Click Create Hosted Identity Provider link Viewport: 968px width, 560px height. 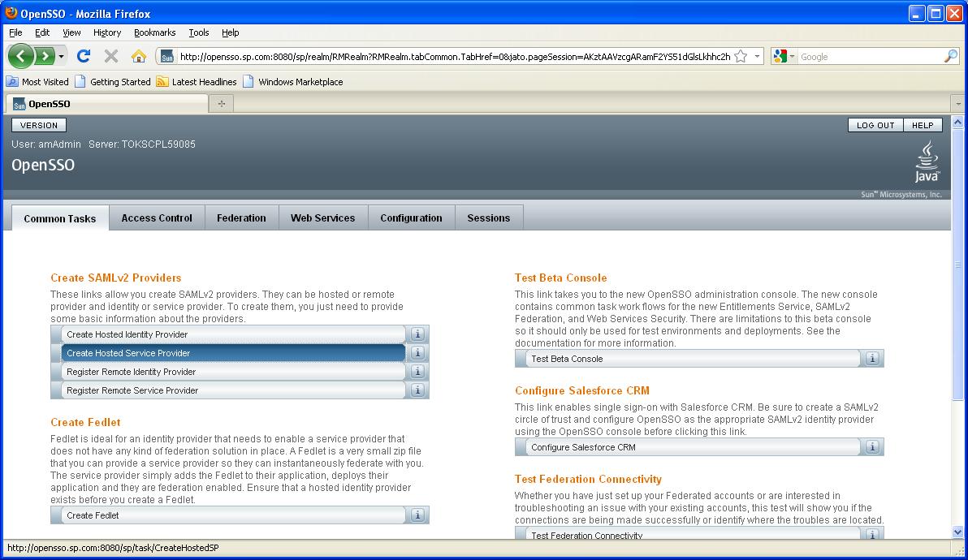click(233, 334)
